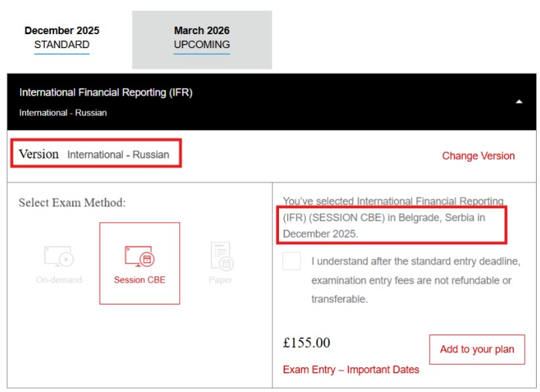Screen dimensions: 540x392
Task: Click the Change Version link
Action: click(478, 156)
